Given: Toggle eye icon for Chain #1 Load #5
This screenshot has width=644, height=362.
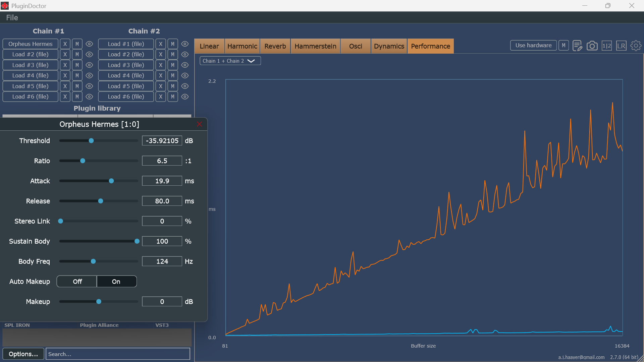Looking at the screenshot, I should (x=89, y=86).
